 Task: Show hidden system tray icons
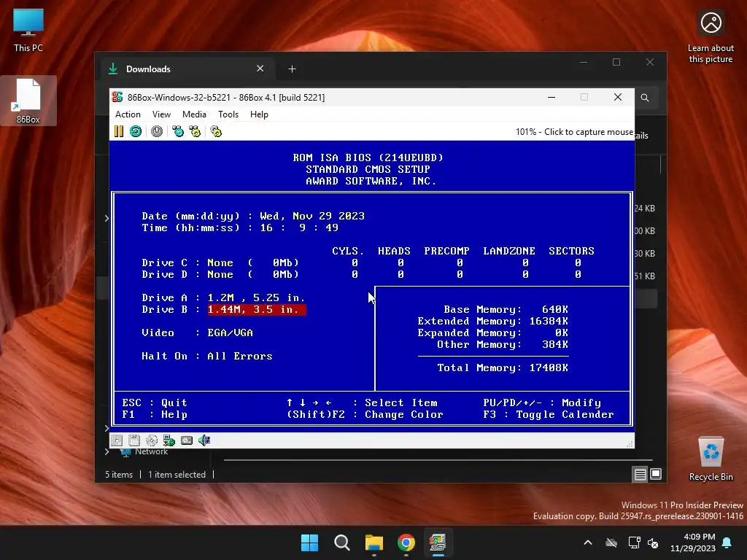(x=588, y=542)
